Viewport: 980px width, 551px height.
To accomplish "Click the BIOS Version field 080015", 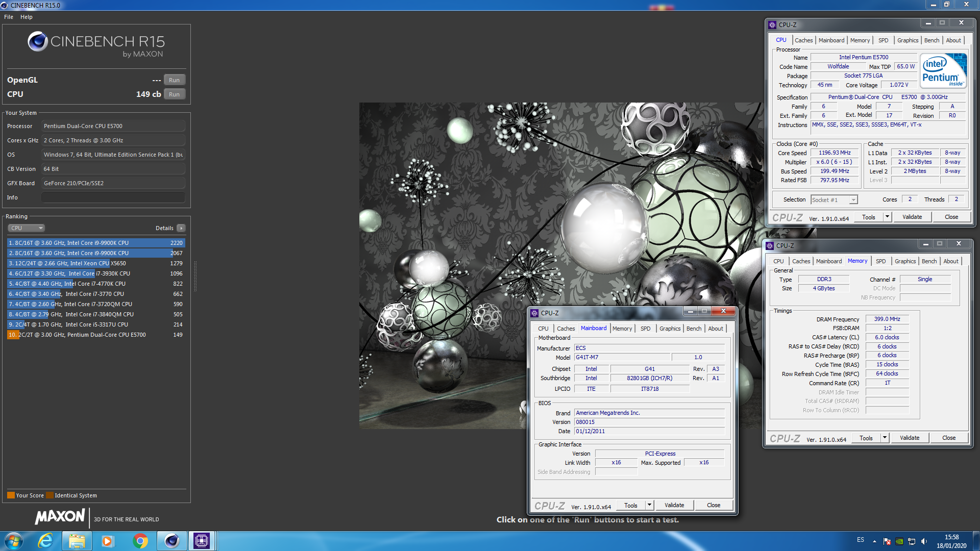I will point(649,422).
